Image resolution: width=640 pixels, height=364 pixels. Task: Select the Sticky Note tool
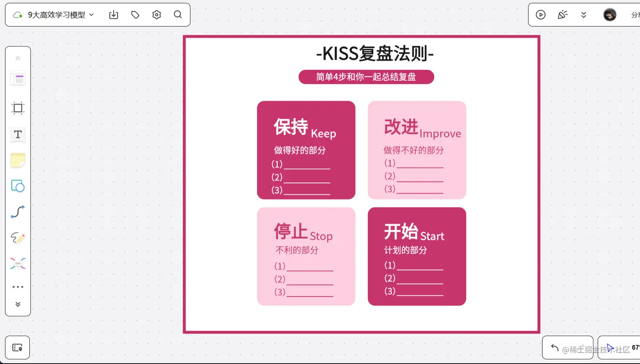click(18, 160)
